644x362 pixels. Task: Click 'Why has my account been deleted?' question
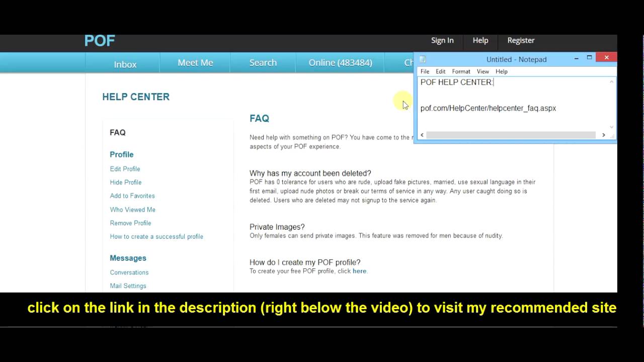point(310,173)
